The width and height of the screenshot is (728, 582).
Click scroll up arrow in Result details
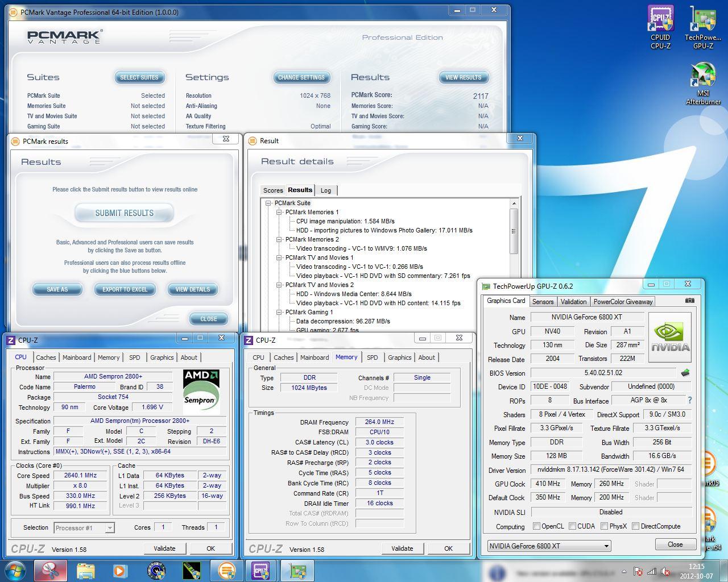click(x=514, y=203)
